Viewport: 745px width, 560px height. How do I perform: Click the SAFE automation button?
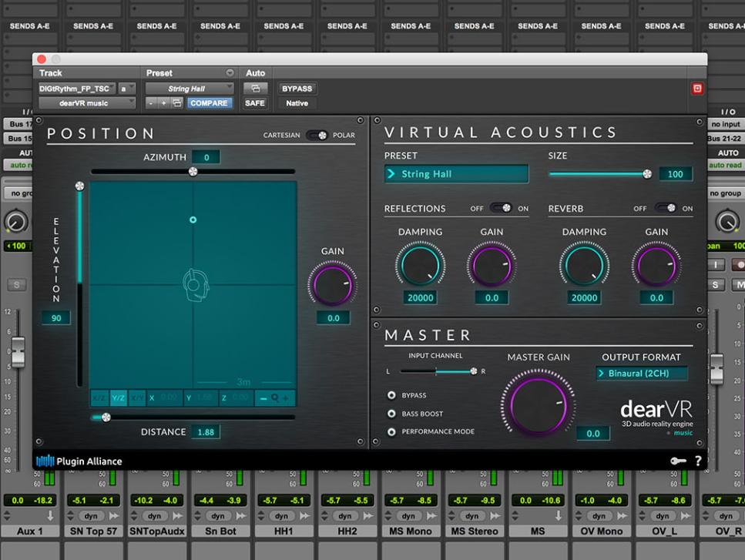point(255,103)
